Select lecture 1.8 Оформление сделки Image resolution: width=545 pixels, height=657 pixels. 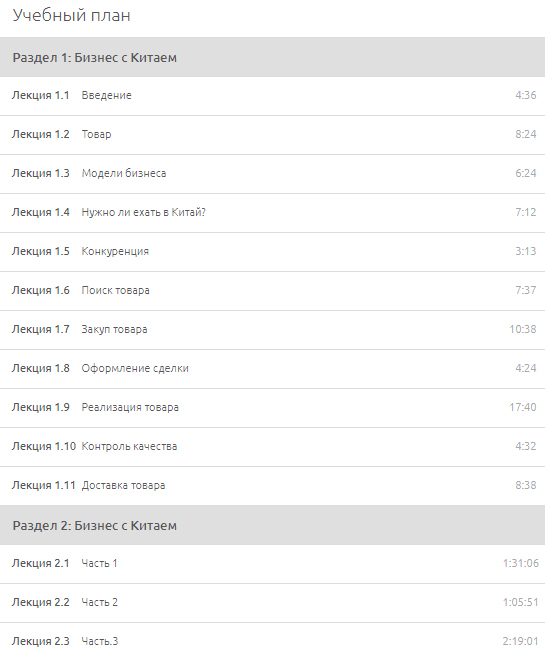[272, 369]
